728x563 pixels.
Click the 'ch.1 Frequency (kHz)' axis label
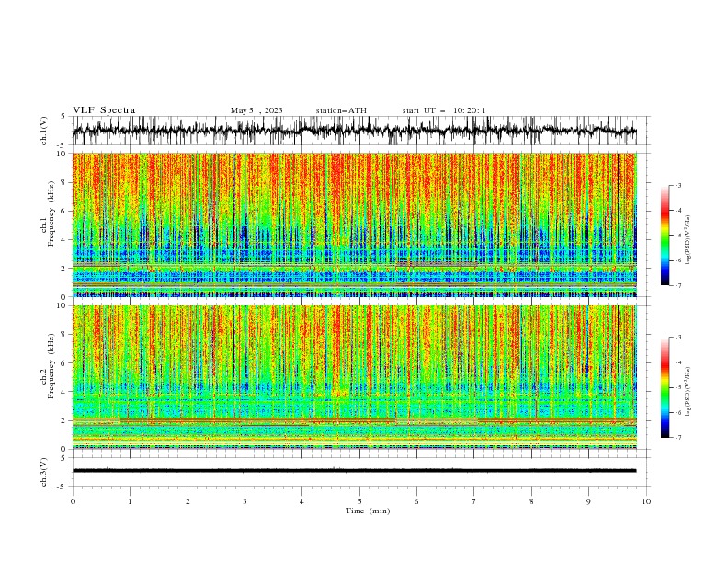tap(47, 212)
